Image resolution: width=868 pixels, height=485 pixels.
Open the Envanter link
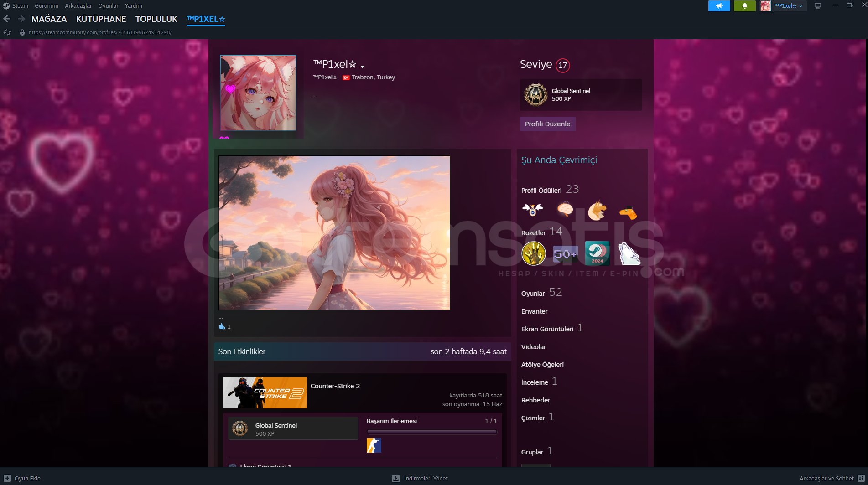pos(535,311)
